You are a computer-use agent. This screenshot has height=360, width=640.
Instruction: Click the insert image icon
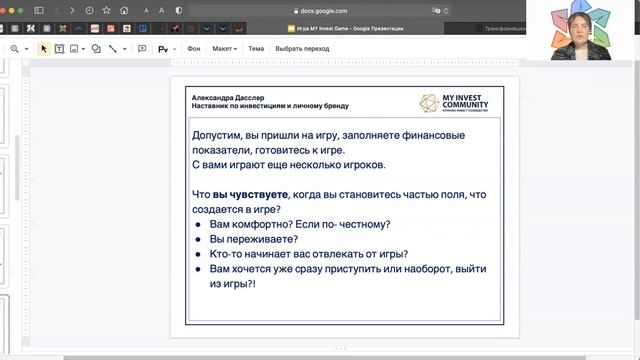pyautogui.click(x=74, y=49)
